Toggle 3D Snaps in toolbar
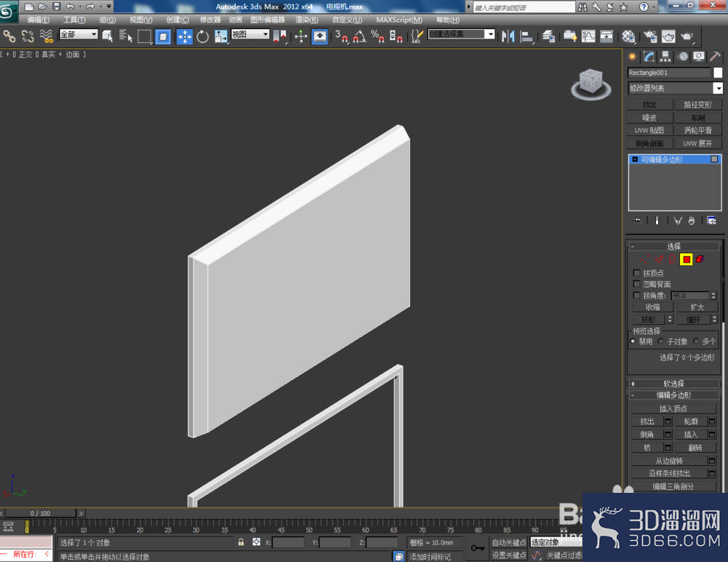 click(341, 36)
